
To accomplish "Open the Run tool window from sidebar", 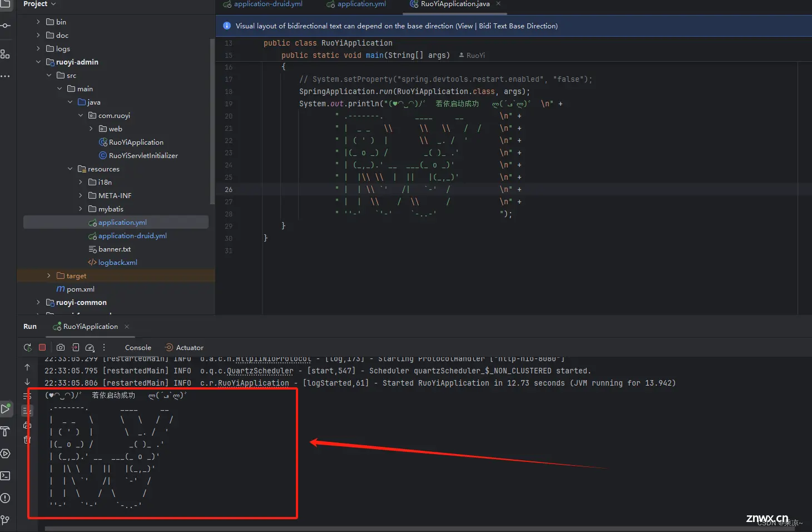I will (6, 409).
